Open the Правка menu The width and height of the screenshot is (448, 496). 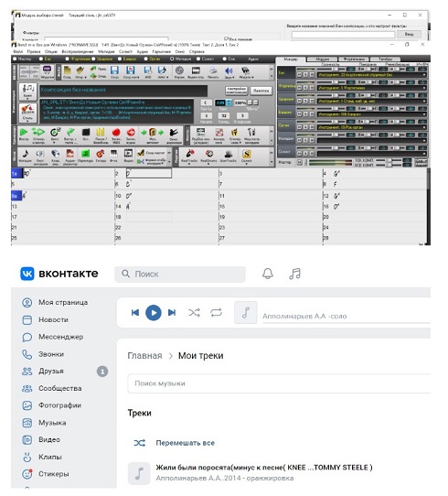coord(34,51)
